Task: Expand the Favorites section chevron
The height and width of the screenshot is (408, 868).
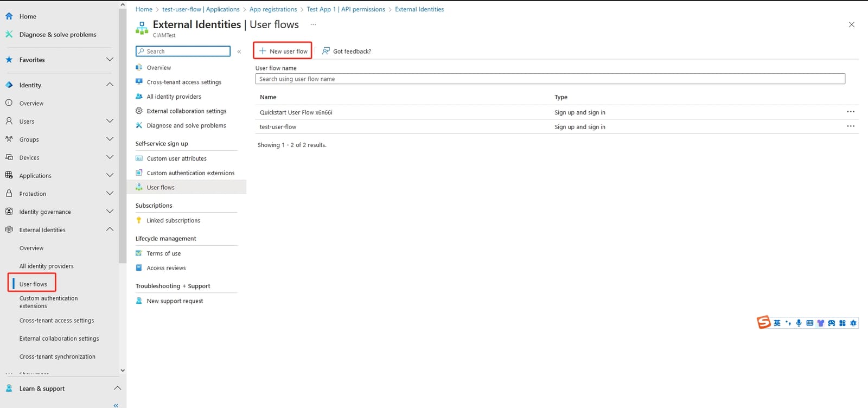Action: coord(110,60)
